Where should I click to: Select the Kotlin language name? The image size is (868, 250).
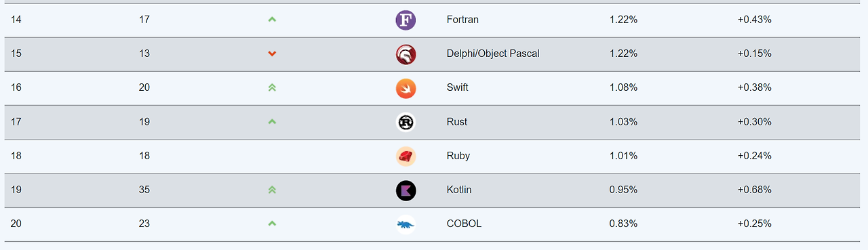pyautogui.click(x=459, y=190)
